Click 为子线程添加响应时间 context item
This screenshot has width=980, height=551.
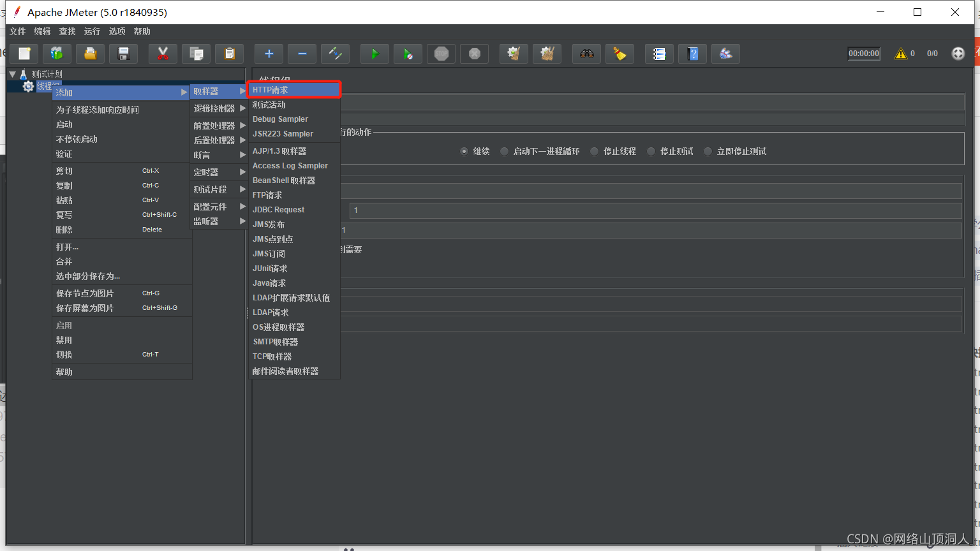click(121, 110)
